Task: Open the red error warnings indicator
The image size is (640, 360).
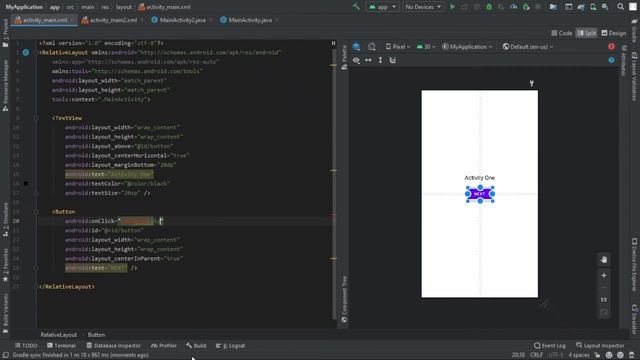Action: [x=611, y=47]
